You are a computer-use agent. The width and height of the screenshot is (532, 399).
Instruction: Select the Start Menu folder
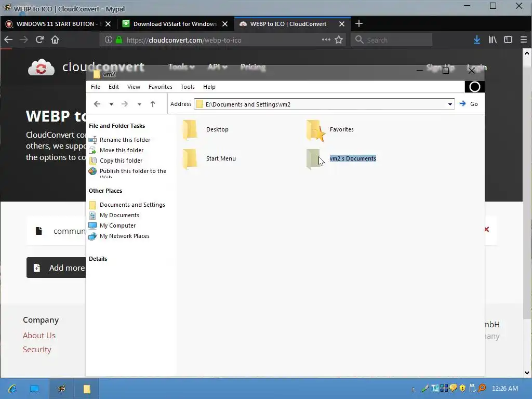(x=209, y=158)
